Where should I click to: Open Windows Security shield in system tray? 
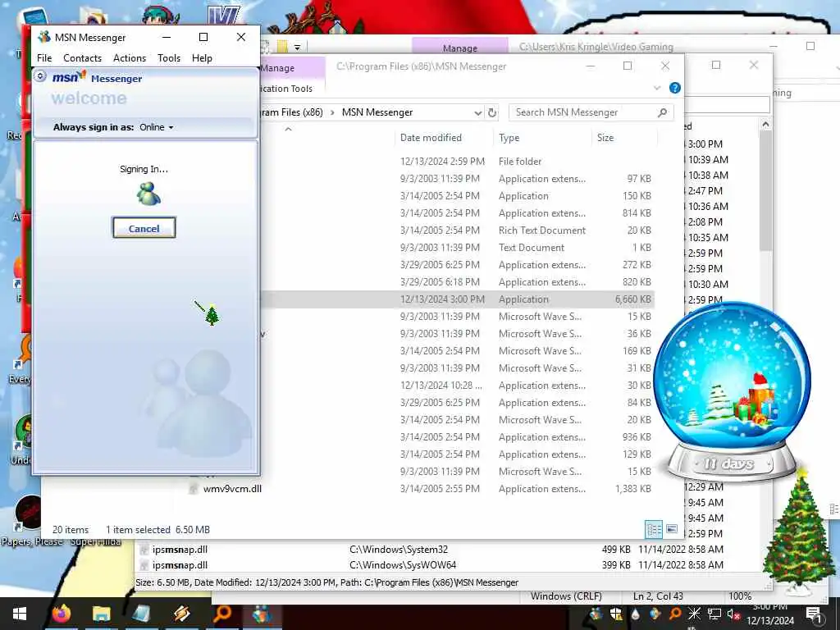[616, 614]
